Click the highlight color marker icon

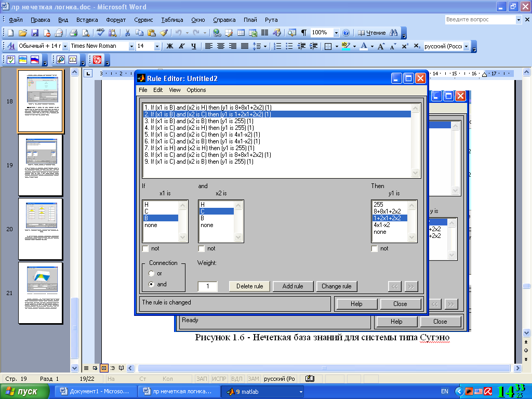click(x=345, y=46)
